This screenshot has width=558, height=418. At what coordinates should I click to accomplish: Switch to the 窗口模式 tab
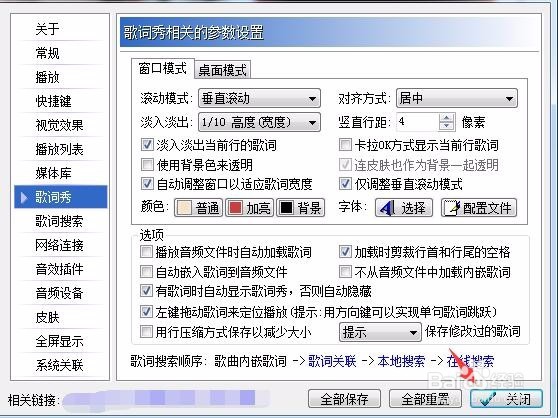click(x=163, y=68)
